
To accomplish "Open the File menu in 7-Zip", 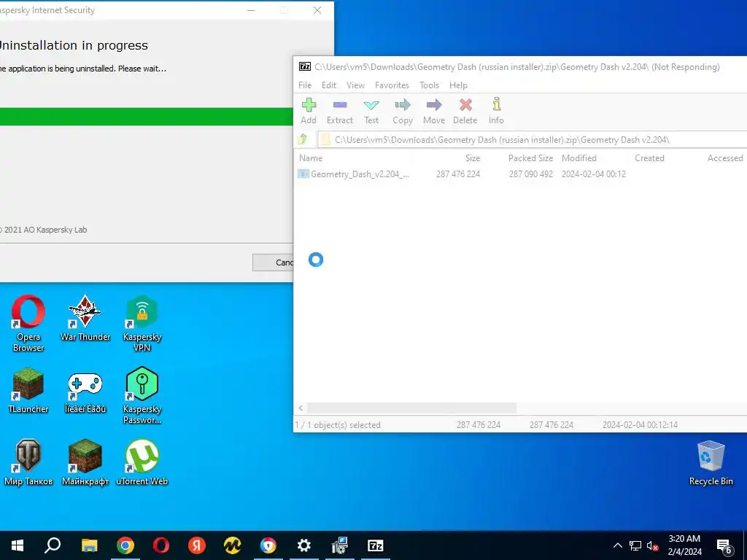I will pos(305,85).
